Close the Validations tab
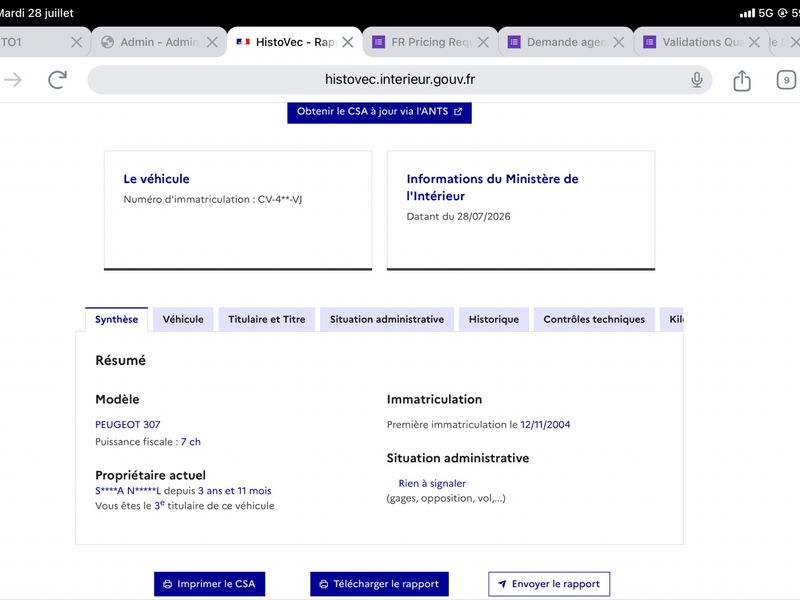 click(754, 42)
